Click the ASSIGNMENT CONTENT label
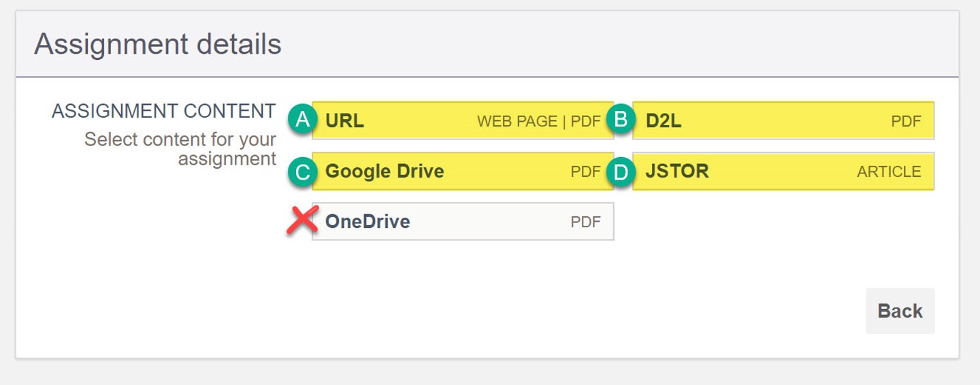This screenshot has width=980, height=385. click(164, 111)
